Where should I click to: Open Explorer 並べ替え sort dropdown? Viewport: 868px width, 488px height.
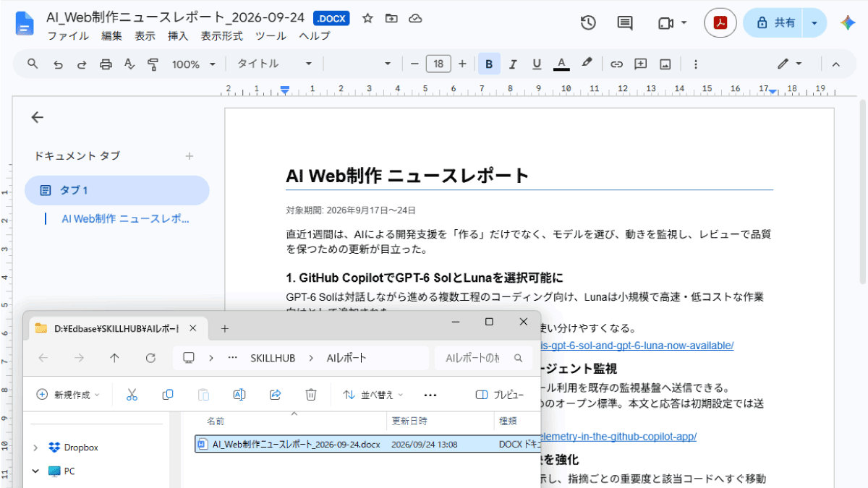[373, 395]
